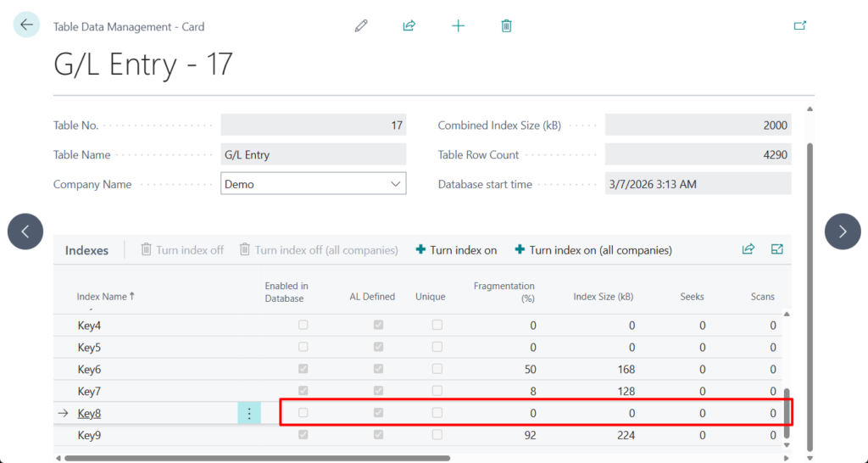Click the trash delete icon in the header

tap(507, 26)
